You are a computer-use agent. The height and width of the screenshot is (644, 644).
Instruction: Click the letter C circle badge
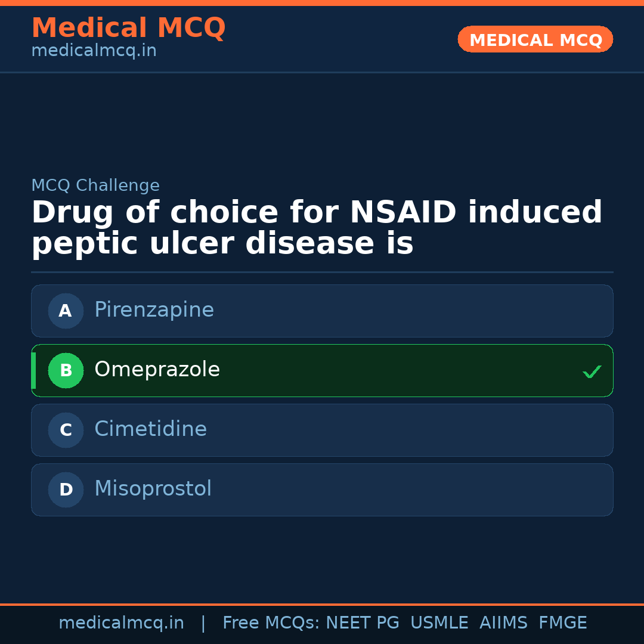click(x=66, y=430)
